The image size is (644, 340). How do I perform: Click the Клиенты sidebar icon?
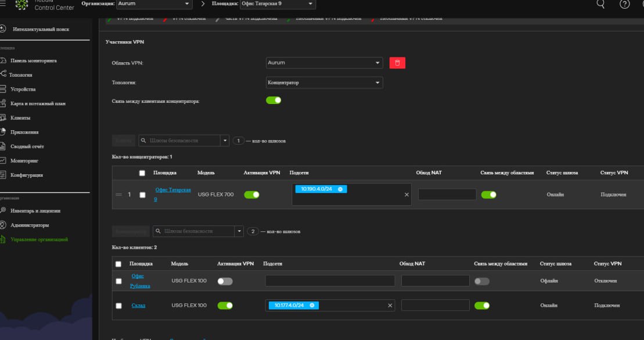[3, 117]
